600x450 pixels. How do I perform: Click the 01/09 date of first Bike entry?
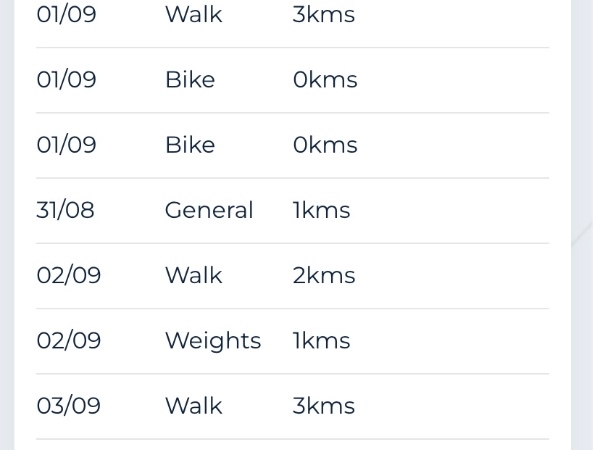point(66,81)
